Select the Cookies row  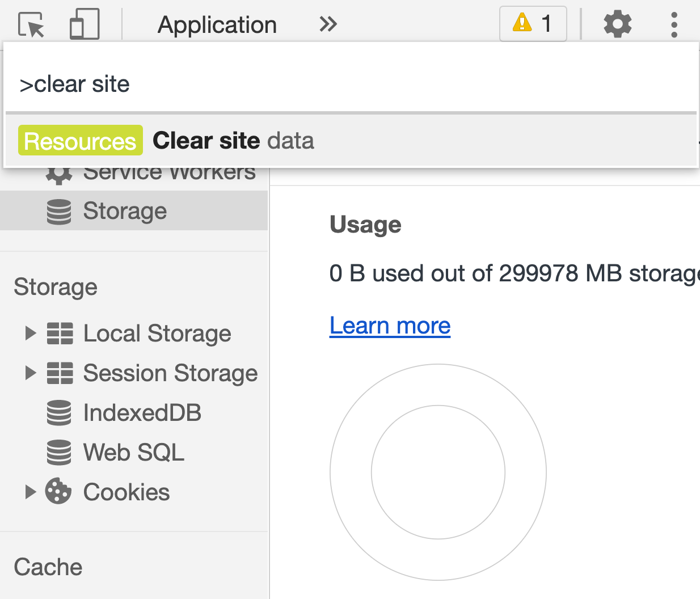(134, 492)
